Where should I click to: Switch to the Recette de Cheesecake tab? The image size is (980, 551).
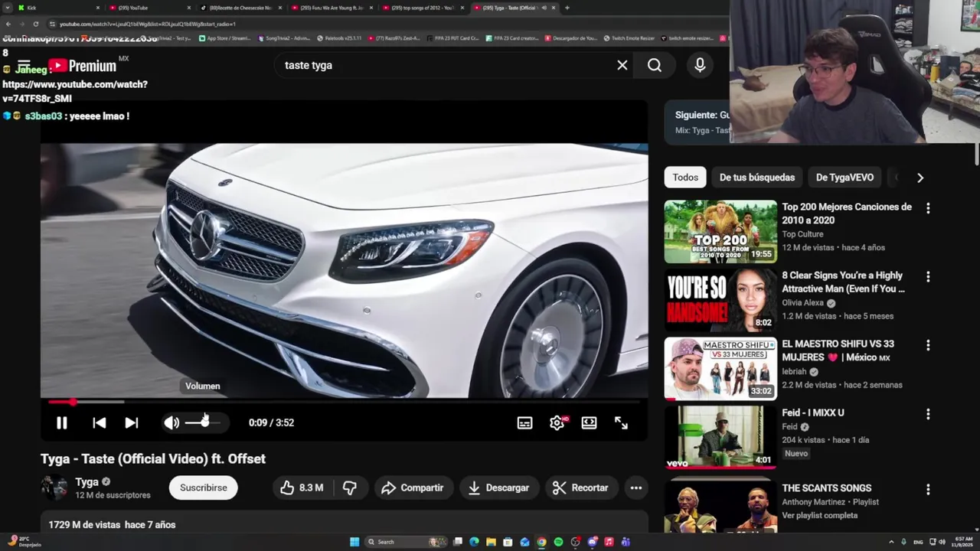click(240, 8)
